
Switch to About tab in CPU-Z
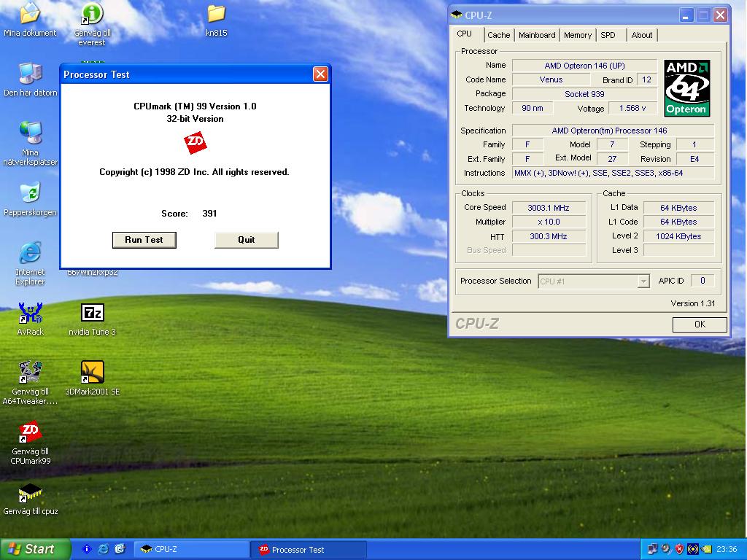tap(642, 35)
